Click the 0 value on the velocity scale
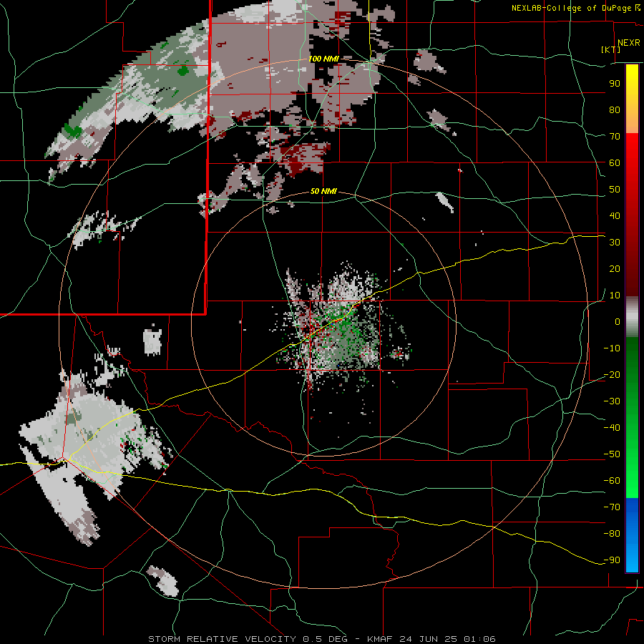 coord(618,321)
